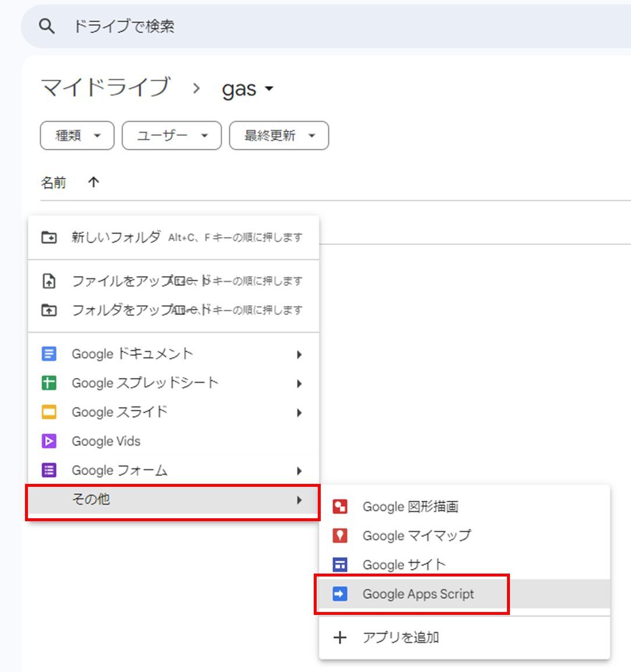This screenshot has width=631, height=672.
Task: Click the breadcrumb chevron separator
Action: tap(196, 89)
